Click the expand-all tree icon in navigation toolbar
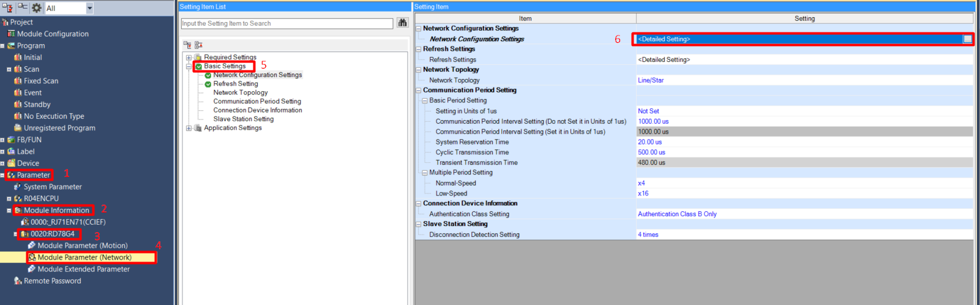This screenshot has height=305, width=980. click(8, 7)
